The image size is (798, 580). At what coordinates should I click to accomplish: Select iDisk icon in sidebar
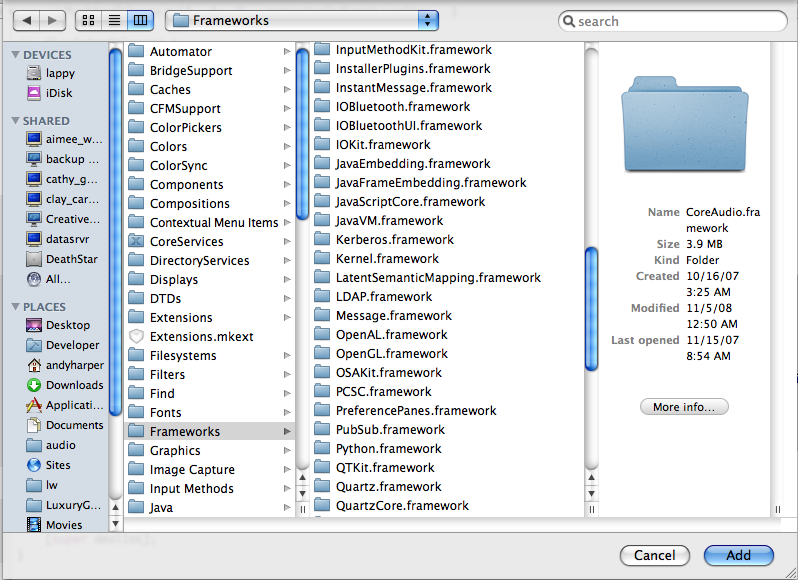[34, 93]
